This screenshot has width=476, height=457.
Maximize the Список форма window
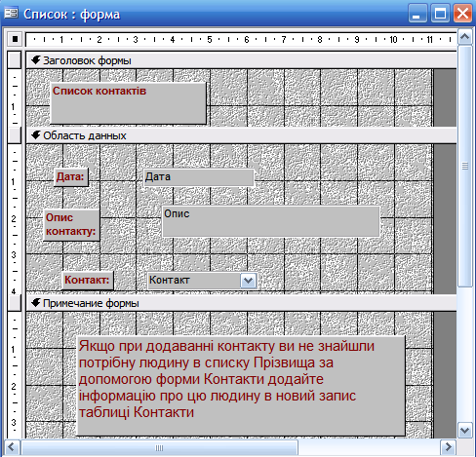pyautogui.click(x=440, y=13)
